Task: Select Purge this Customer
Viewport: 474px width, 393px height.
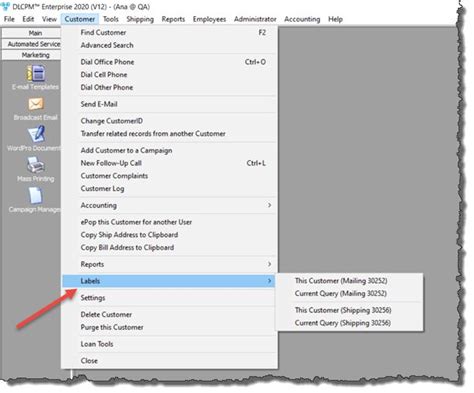Action: pos(170,327)
